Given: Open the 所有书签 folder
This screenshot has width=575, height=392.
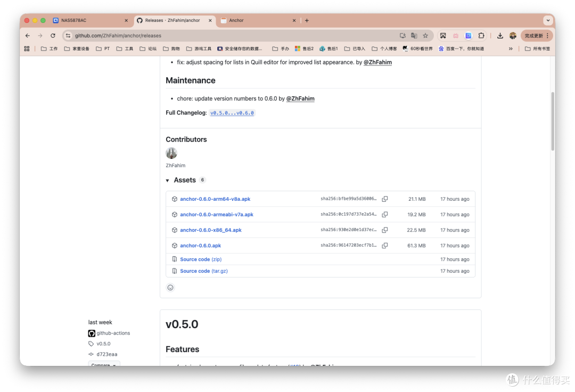Looking at the screenshot, I should pos(537,48).
